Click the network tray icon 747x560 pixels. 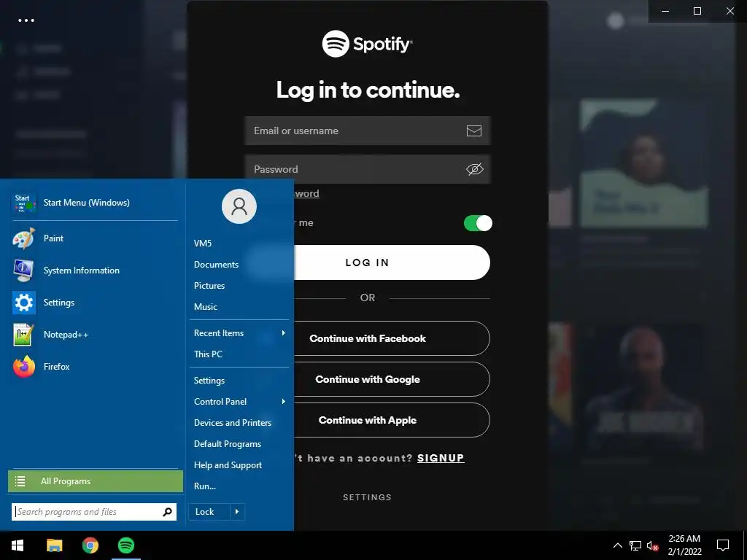pyautogui.click(x=635, y=545)
